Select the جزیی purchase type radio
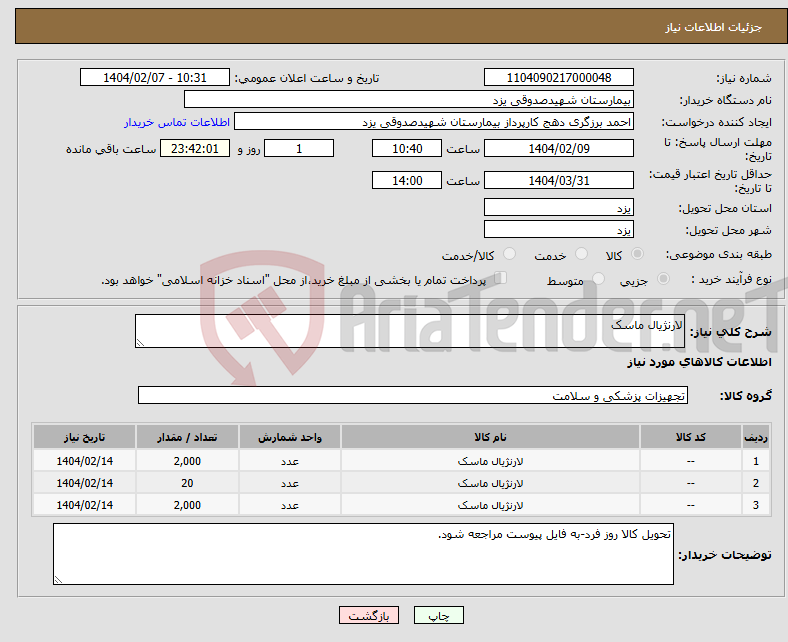Screen dimensions: 788x642 coord(663,279)
